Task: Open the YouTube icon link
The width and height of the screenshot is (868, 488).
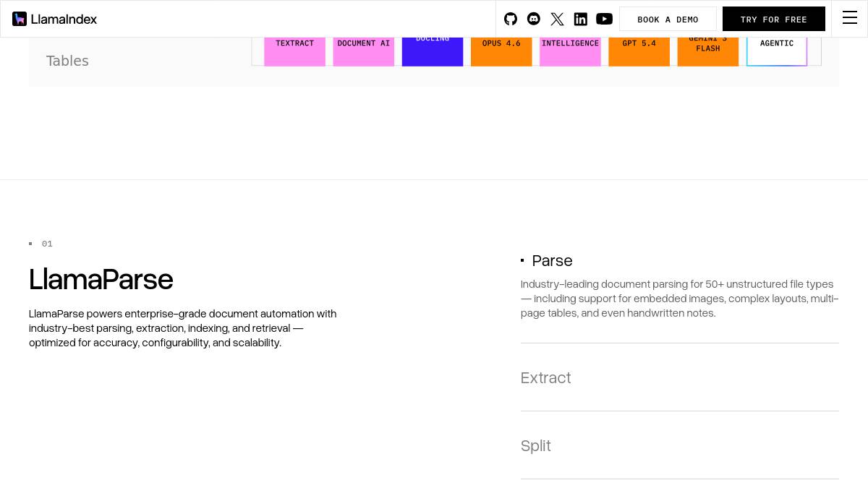Action: 605,19
